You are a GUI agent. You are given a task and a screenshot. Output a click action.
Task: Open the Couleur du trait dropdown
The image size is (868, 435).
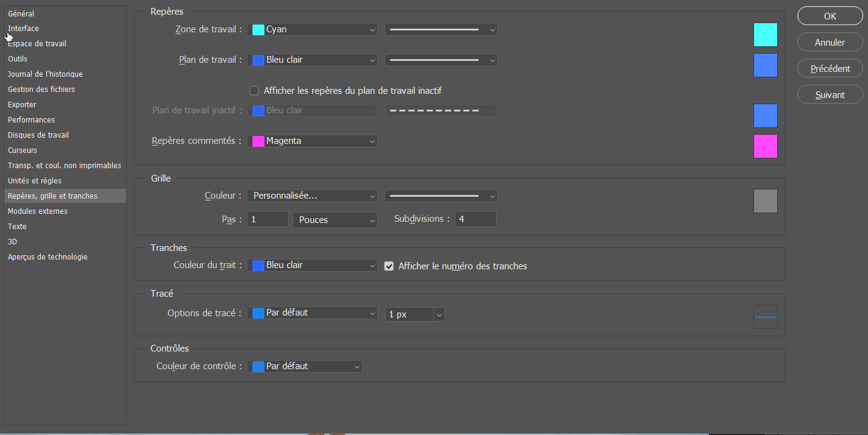[312, 266]
